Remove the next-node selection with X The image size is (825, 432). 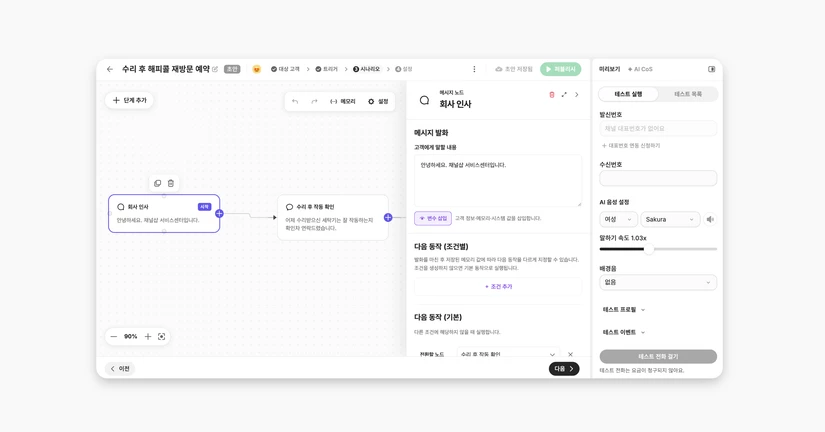click(x=570, y=354)
